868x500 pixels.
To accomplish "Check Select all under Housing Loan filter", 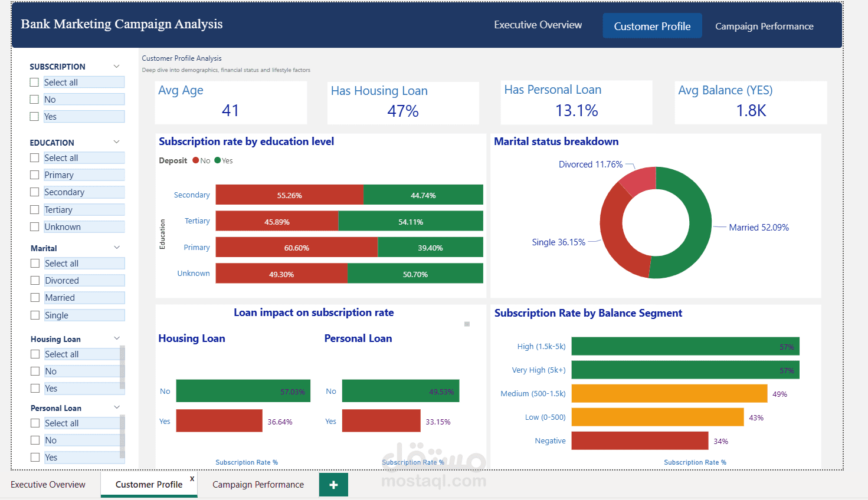I will click(35, 354).
